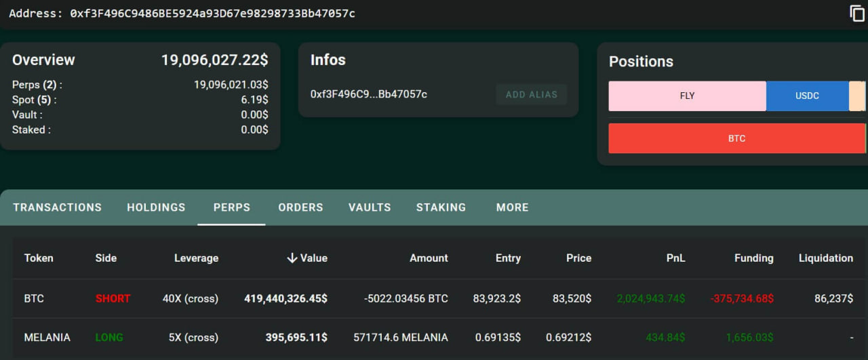Viewport: 868px width, 360px height.
Task: Open the VAULTS tab
Action: click(370, 207)
